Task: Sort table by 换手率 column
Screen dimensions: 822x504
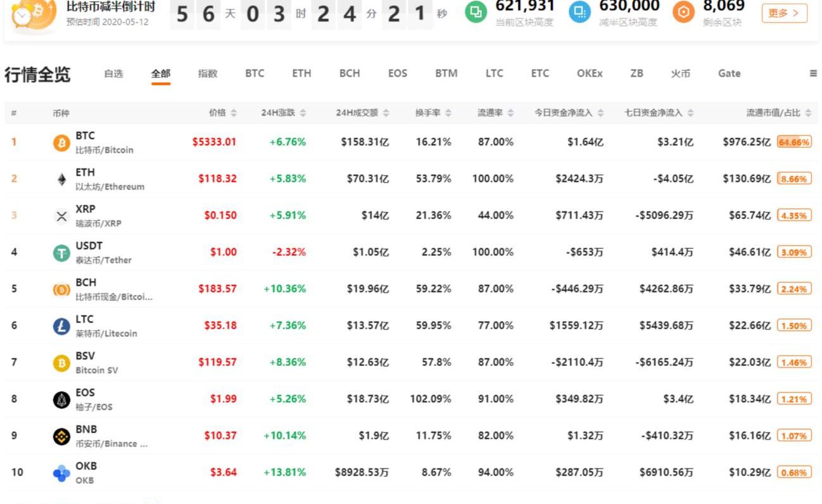Action: pyautogui.click(x=448, y=113)
